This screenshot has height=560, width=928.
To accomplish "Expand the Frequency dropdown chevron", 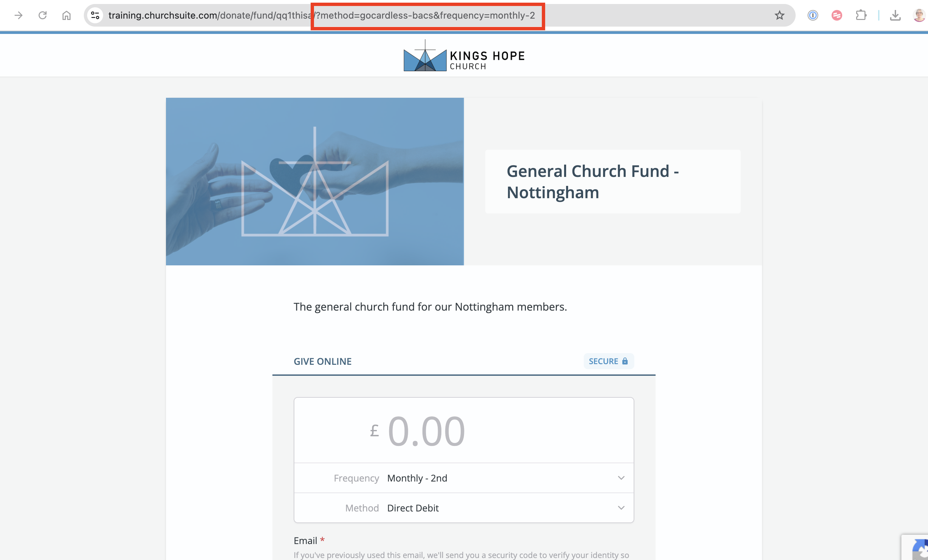I will tap(621, 478).
